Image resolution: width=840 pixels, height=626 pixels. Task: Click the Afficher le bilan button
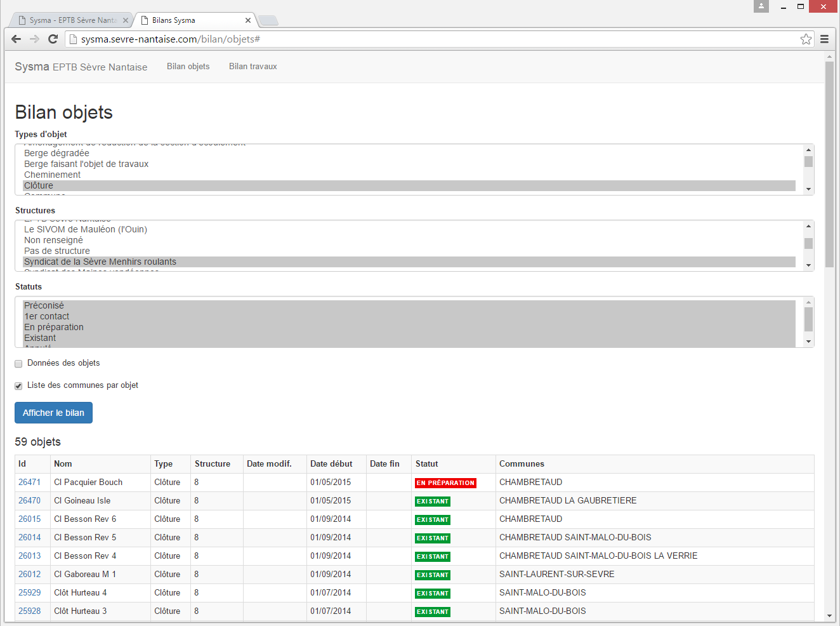point(53,413)
